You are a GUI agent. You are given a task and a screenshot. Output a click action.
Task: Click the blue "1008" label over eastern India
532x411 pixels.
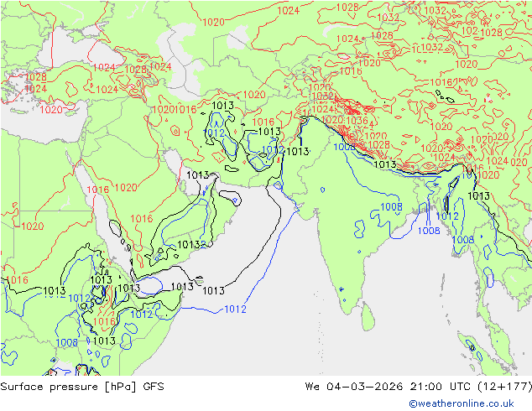coord(391,206)
